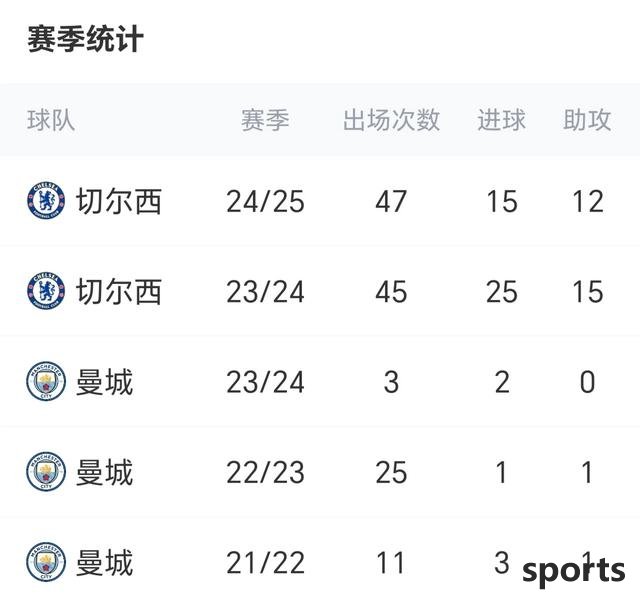Click the Manchester City crest in the 23/24 row

(x=46, y=381)
